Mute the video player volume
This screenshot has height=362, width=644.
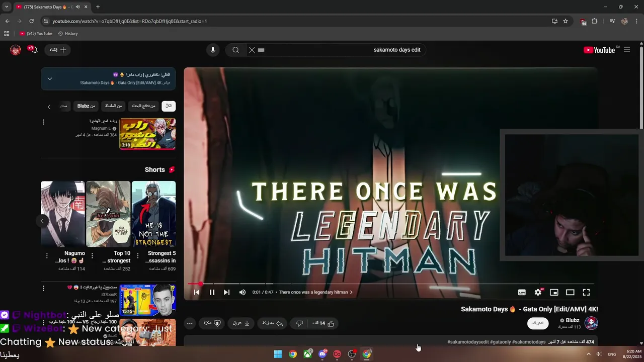[243, 292]
